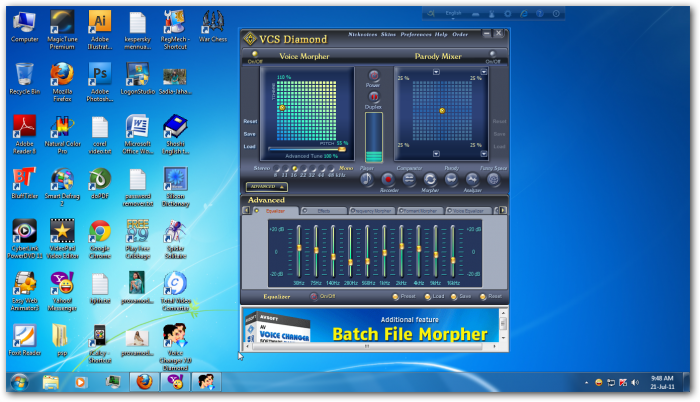Open the bottom-right Parody Mixer dropdown
The image size is (700, 402).
483,154
